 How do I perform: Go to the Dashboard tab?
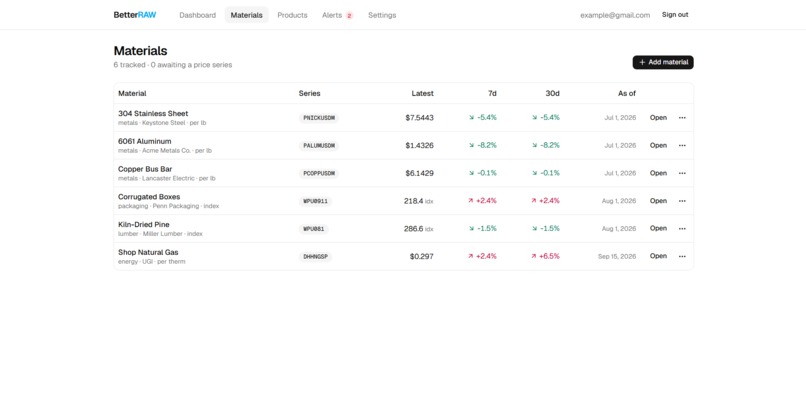point(197,15)
